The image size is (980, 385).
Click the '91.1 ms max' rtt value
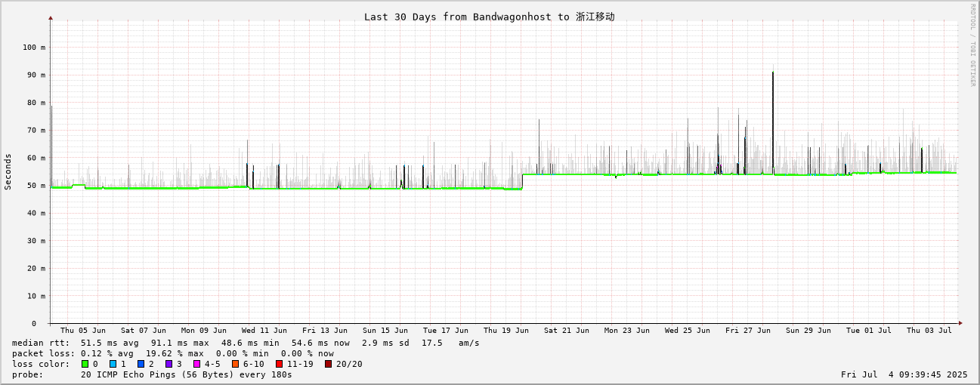pyautogui.click(x=180, y=343)
